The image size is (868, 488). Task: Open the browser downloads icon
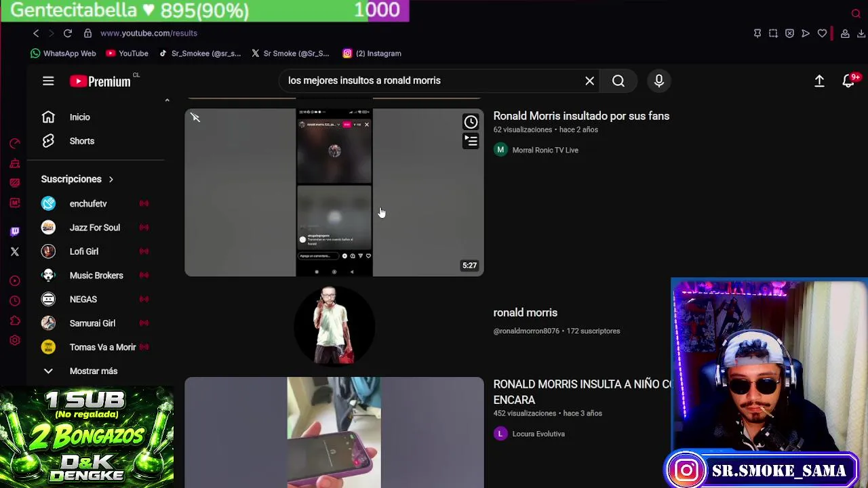click(861, 33)
